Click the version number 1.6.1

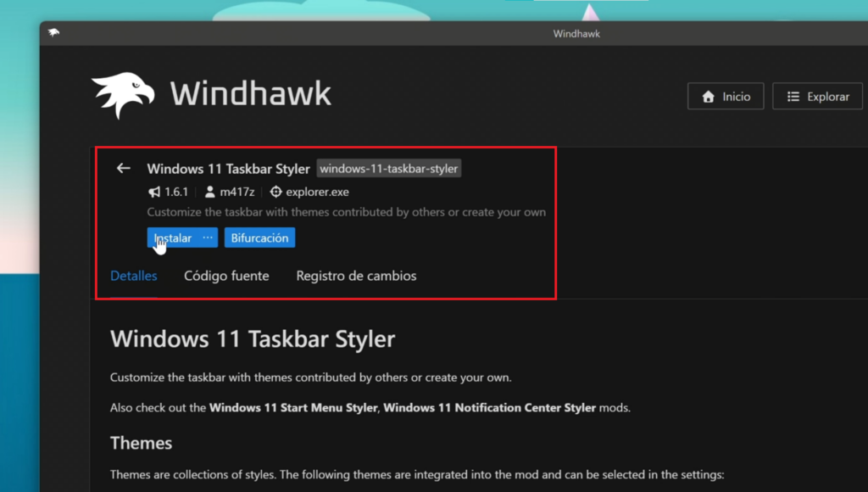pyautogui.click(x=176, y=192)
